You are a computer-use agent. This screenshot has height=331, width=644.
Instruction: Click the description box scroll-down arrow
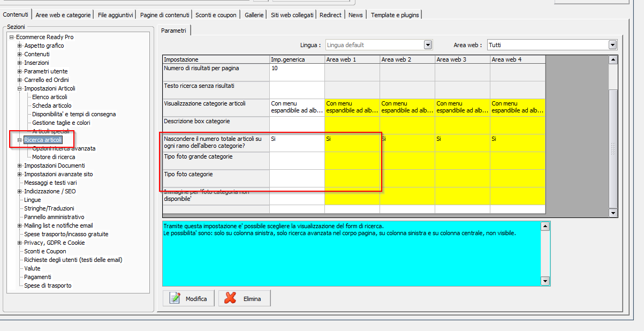point(545,281)
